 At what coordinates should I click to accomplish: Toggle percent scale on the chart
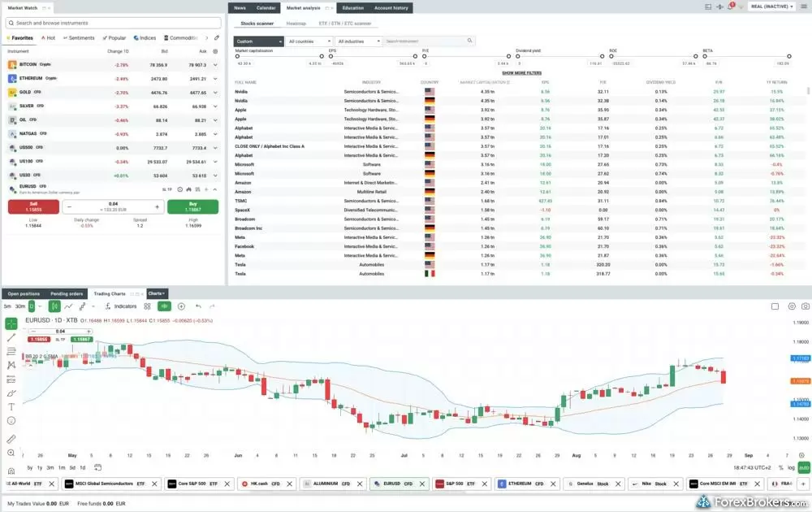point(781,467)
